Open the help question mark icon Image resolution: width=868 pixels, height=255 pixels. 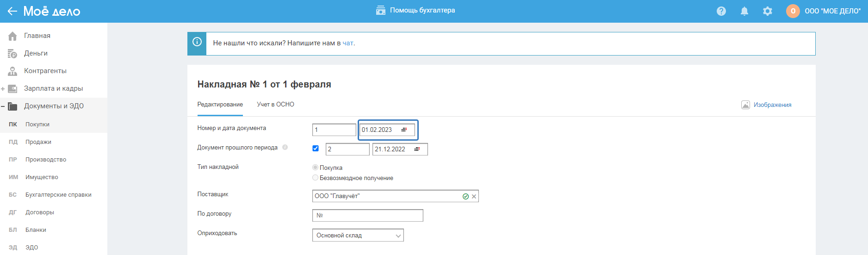[721, 11]
